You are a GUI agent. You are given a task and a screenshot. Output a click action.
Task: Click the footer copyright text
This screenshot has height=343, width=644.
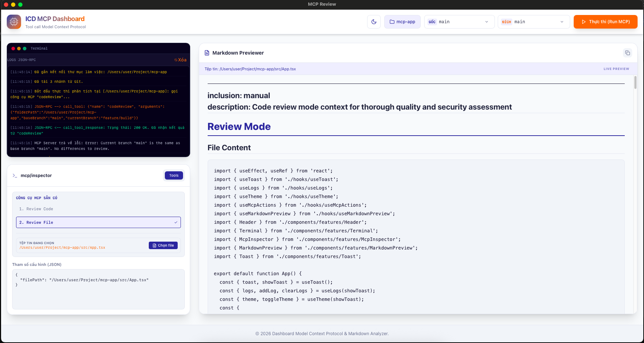(x=322, y=334)
